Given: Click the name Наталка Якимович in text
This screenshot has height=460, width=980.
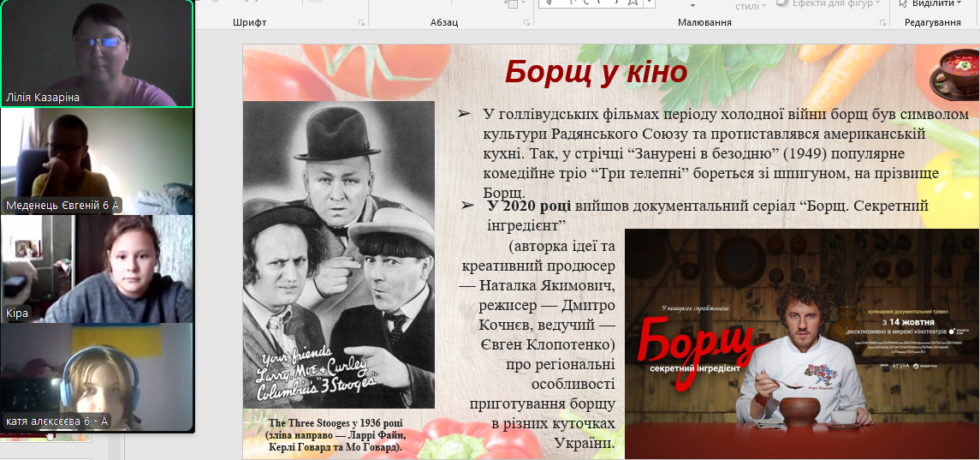Looking at the screenshot, I should pyautogui.click(x=548, y=286).
